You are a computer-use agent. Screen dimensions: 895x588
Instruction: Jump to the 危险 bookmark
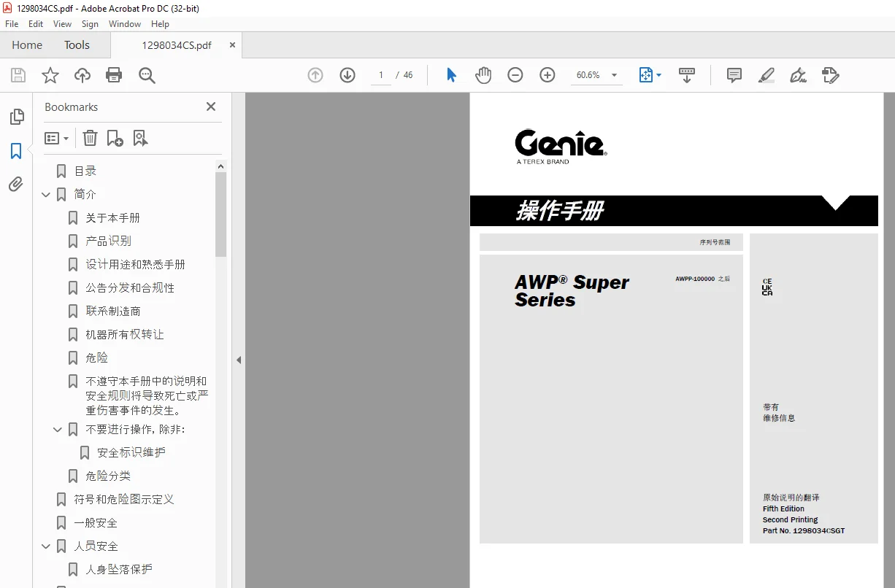tap(96, 358)
